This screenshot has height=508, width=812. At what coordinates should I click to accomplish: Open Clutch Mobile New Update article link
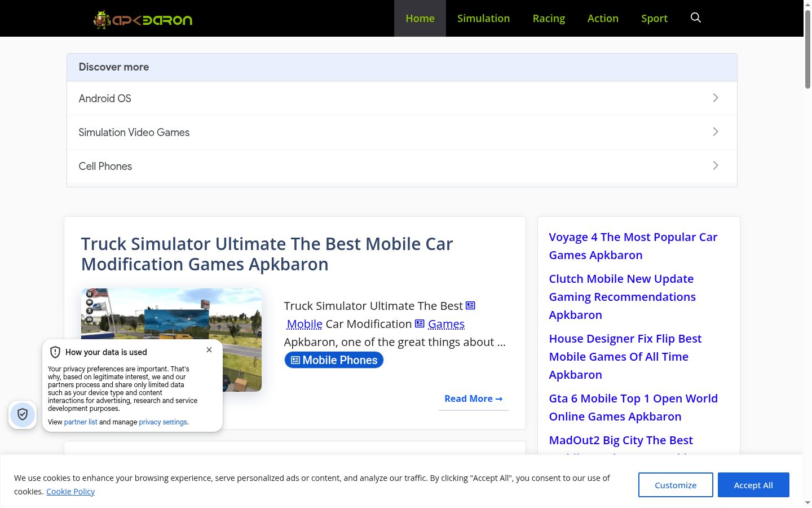tap(623, 297)
